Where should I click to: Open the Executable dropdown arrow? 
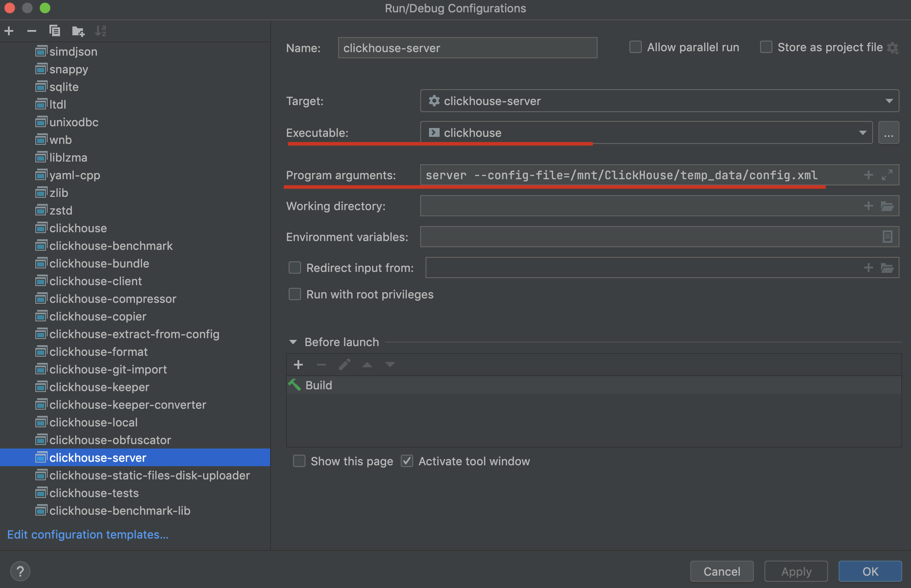click(x=862, y=133)
